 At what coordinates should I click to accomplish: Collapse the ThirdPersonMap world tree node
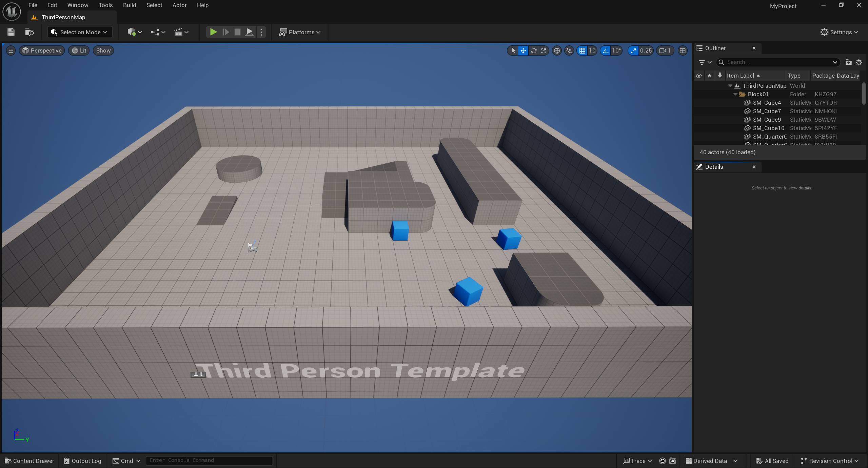click(x=730, y=86)
